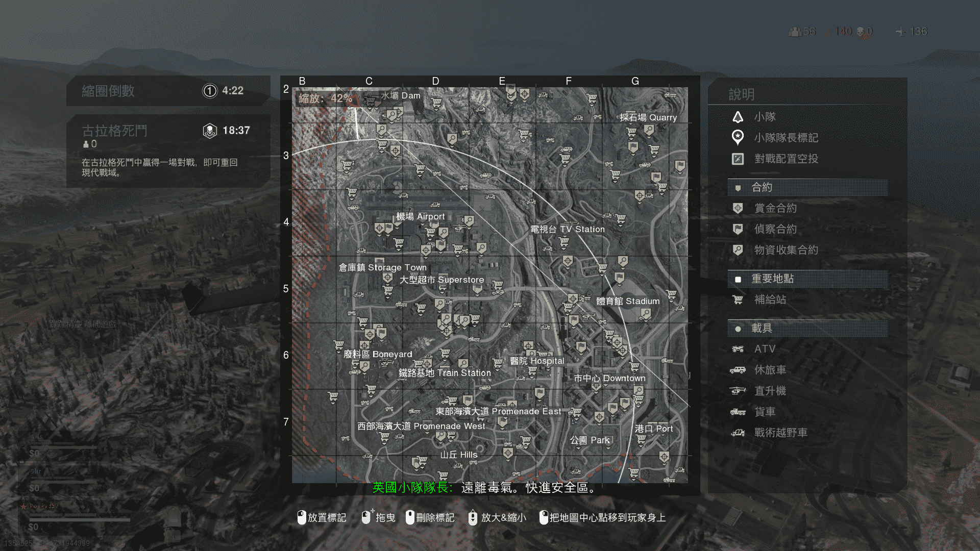Click the 遠離毒氣。快進安全區。 subtitle
This screenshot has height=551, width=980.
pyautogui.click(x=529, y=488)
